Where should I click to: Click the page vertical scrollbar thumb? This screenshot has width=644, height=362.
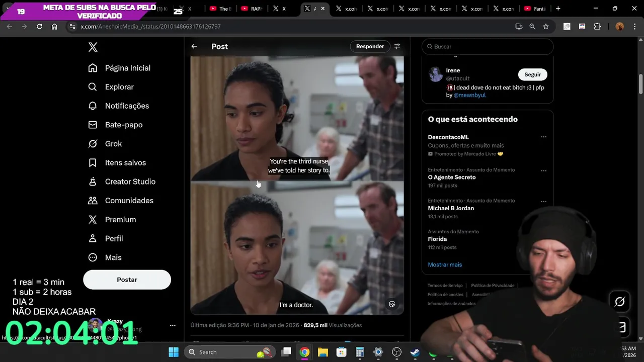640,84
